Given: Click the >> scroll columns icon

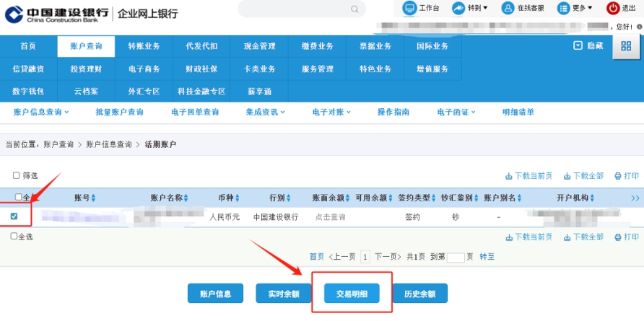Looking at the screenshot, I should coord(635,198).
